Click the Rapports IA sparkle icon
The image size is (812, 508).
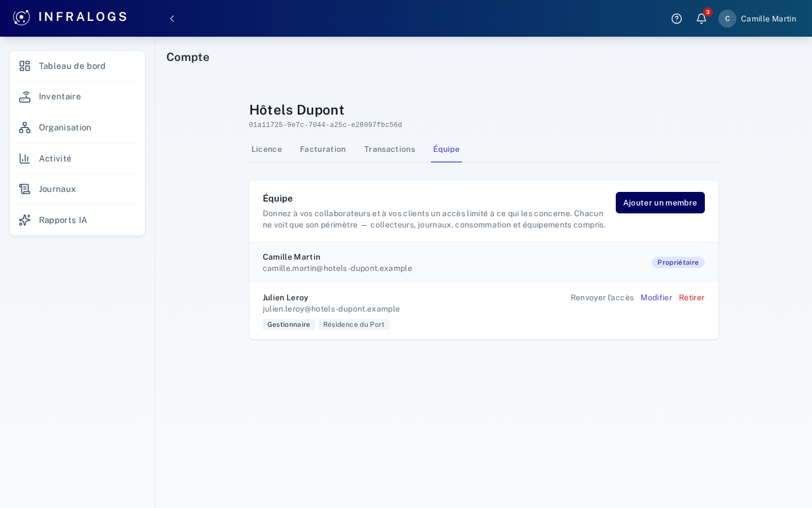tap(25, 220)
